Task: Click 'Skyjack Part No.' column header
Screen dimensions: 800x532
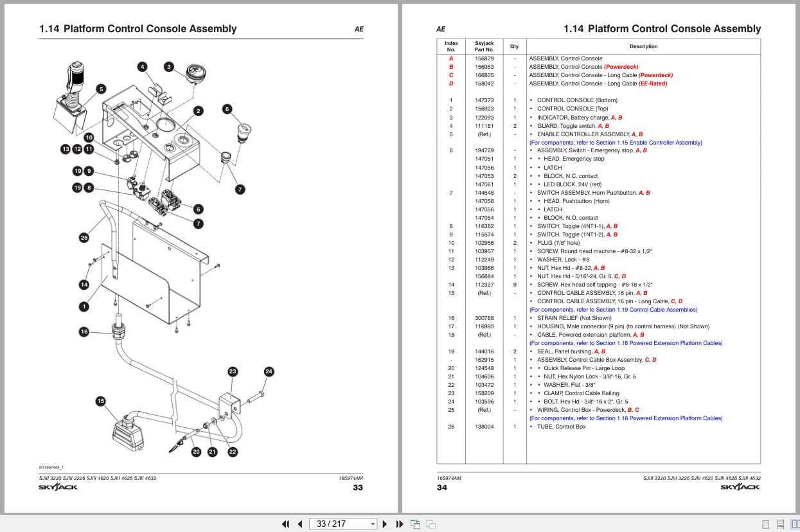Action: click(x=484, y=46)
